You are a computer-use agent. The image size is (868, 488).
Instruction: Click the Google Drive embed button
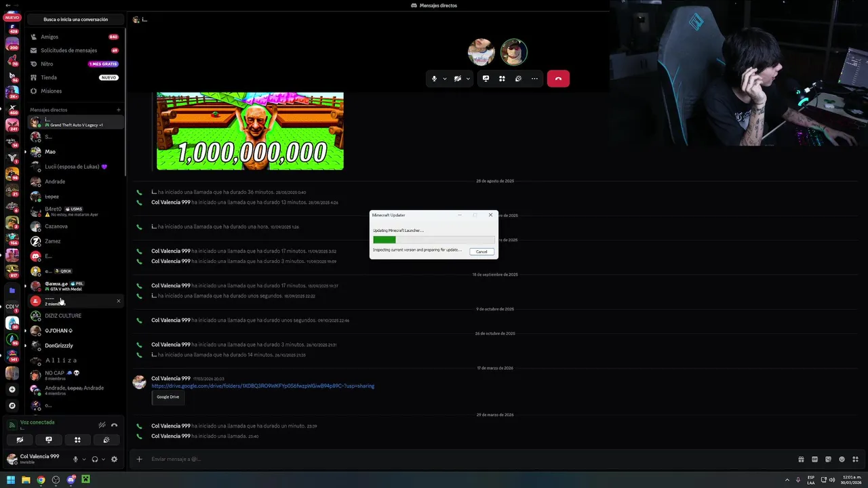tap(168, 396)
